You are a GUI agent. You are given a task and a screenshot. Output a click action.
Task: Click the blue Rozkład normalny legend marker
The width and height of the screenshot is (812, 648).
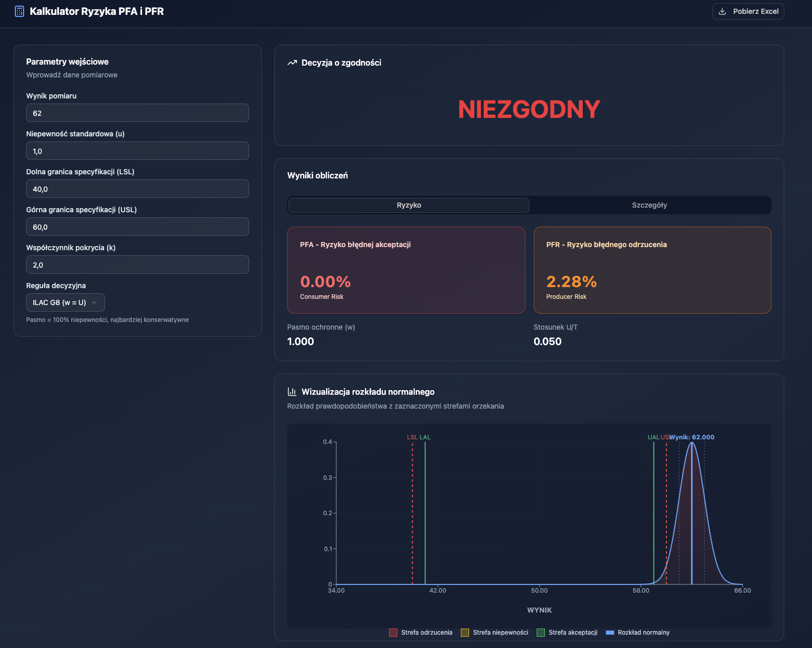click(610, 633)
